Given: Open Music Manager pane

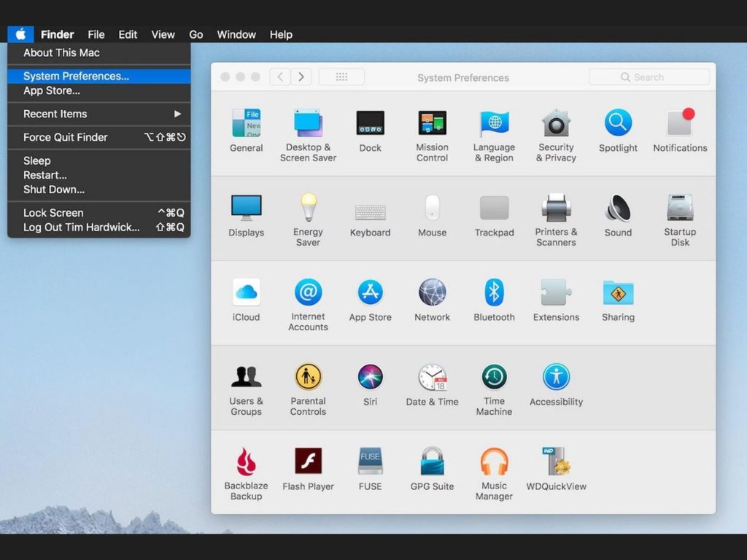Looking at the screenshot, I should (494, 462).
